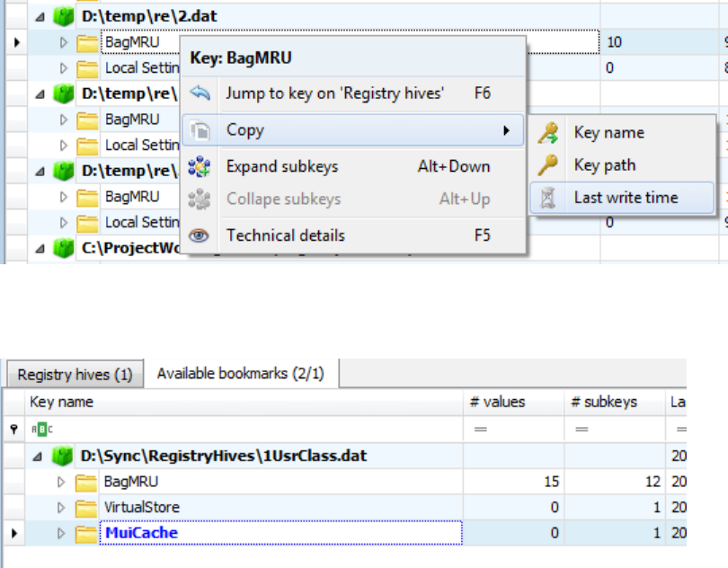This screenshot has width=728, height=568.
Task: Click the green hive icon for 1UsrClass.dat
Action: pyautogui.click(x=63, y=456)
